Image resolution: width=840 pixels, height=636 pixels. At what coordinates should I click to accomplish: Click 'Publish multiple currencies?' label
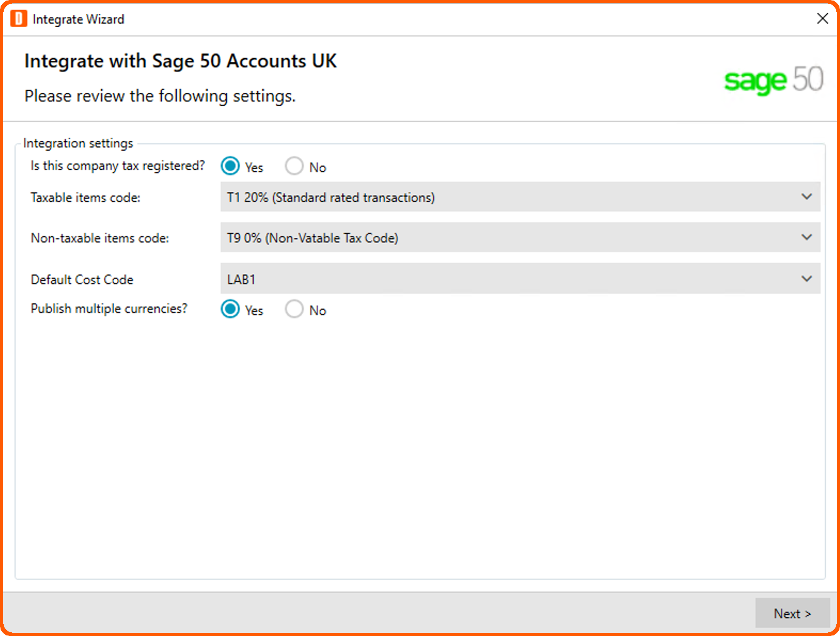(109, 309)
